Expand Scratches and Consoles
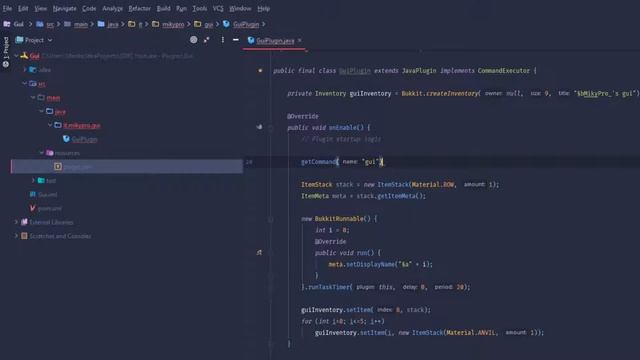Image resolution: width=640 pixels, height=360 pixels. click(x=16, y=236)
